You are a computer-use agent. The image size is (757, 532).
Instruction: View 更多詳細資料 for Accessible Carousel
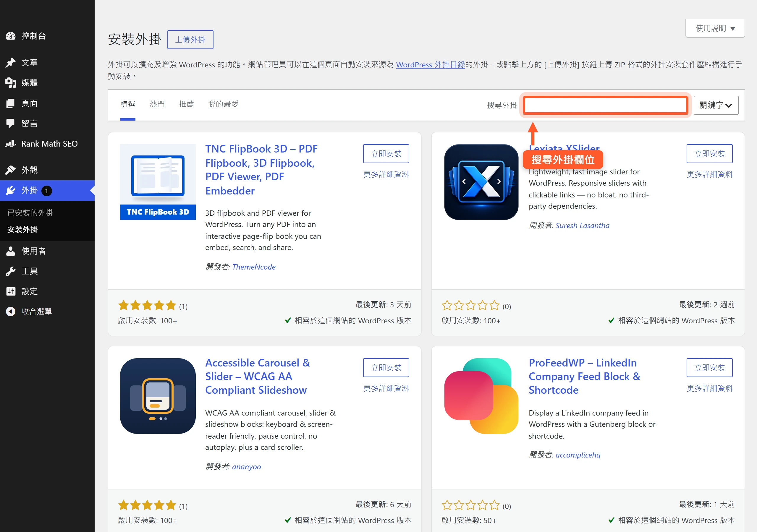tap(386, 388)
